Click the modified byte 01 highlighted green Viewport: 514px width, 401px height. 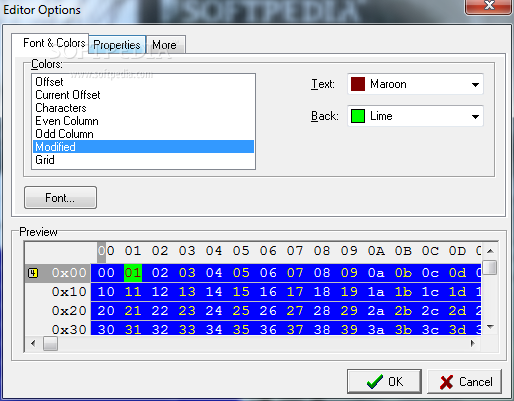pos(133,273)
